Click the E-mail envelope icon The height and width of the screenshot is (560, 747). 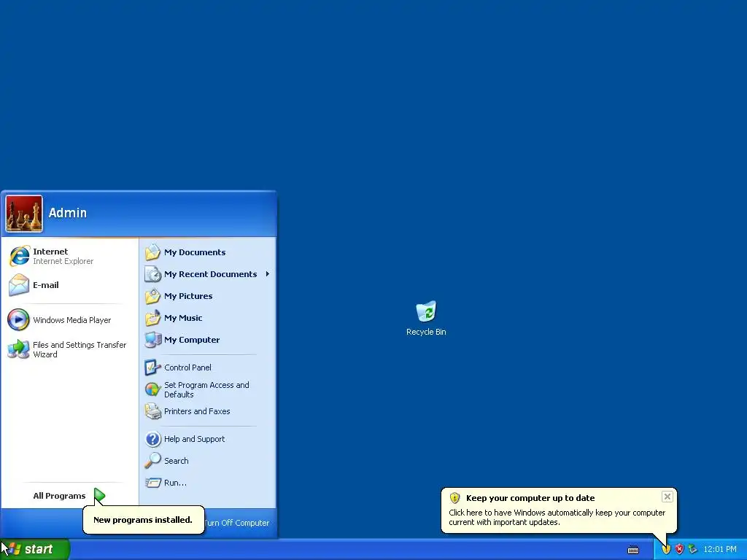point(19,285)
